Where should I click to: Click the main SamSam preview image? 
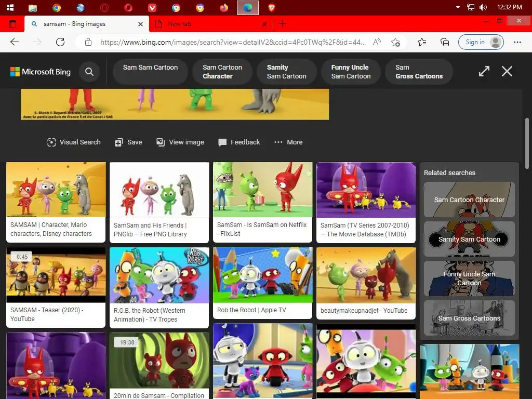tap(175, 104)
